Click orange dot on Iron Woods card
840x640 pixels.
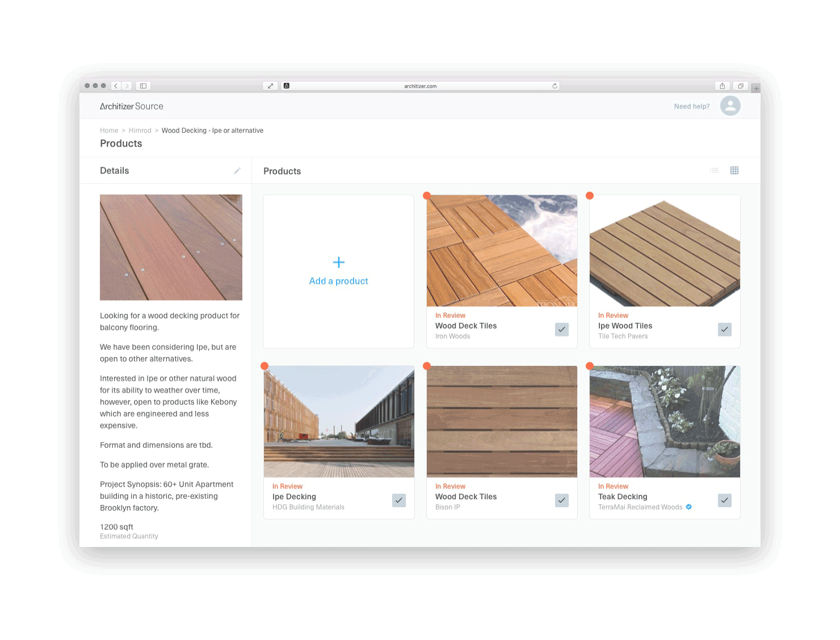(x=427, y=195)
